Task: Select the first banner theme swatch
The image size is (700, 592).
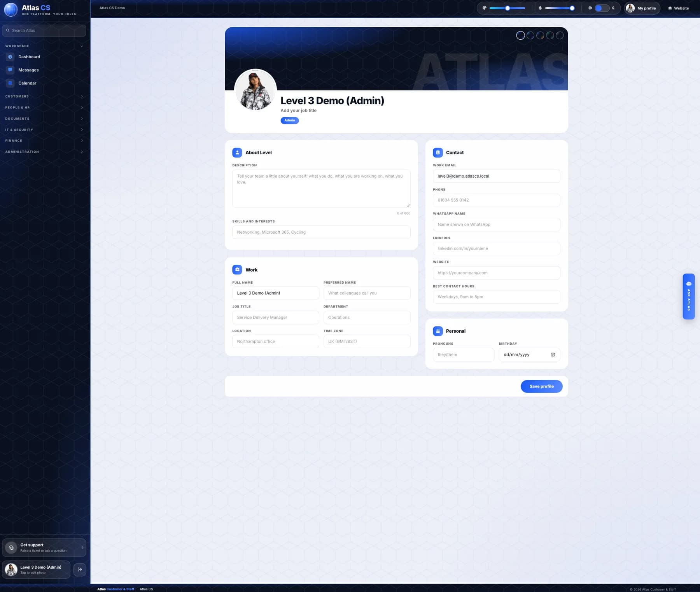Action: (x=520, y=35)
